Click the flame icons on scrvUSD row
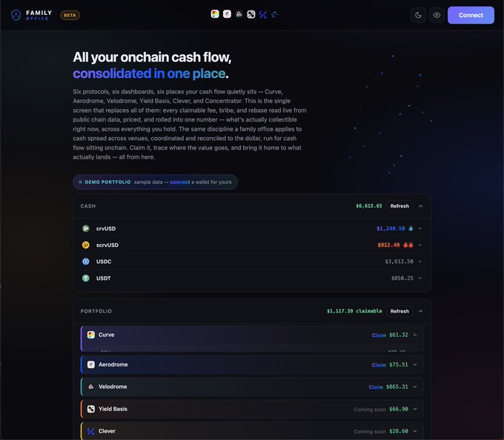Image resolution: width=504 pixels, height=440 pixels. point(408,245)
